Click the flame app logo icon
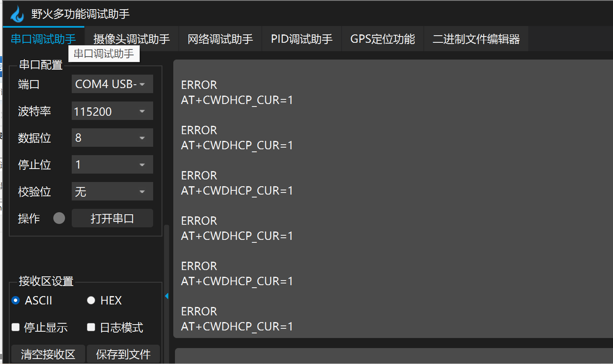Image resolution: width=613 pixels, height=364 pixels. (17, 14)
